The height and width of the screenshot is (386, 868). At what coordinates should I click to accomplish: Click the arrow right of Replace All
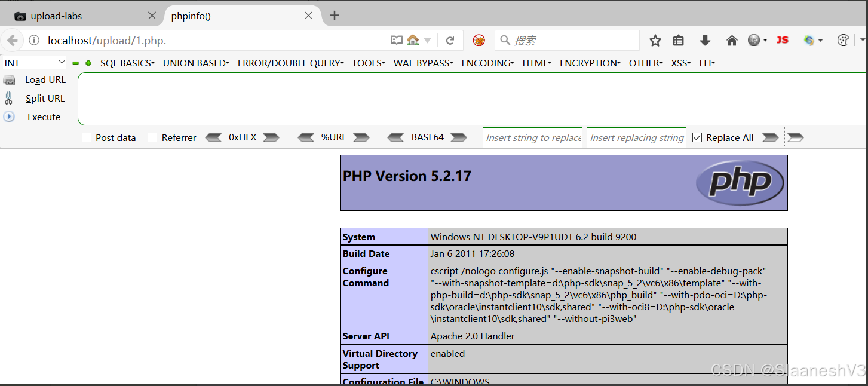[x=771, y=137]
